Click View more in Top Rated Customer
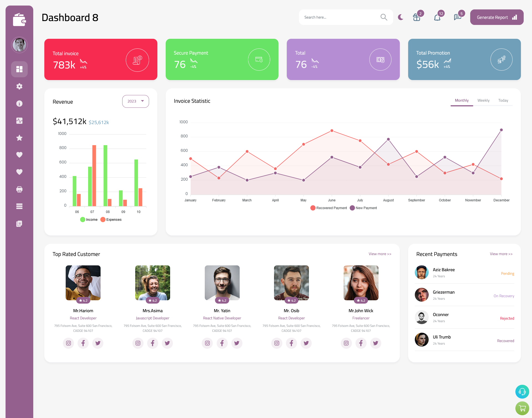Screen dimensions: 532x418 [380, 254]
